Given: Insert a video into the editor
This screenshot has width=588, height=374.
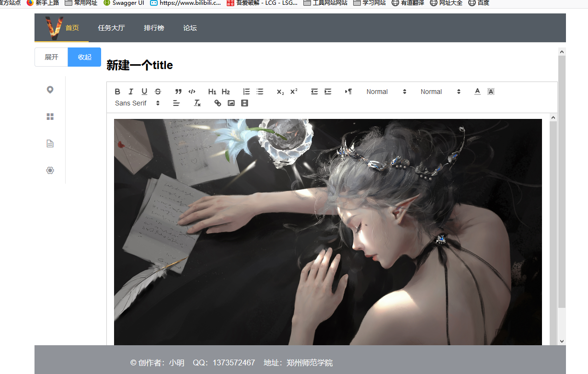Looking at the screenshot, I should click(x=244, y=103).
